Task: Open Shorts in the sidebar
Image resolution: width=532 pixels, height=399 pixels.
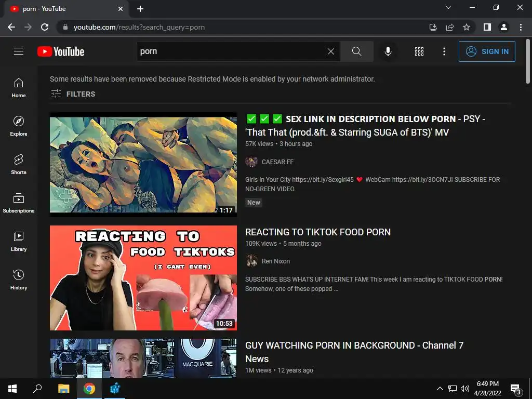Action: [19, 165]
